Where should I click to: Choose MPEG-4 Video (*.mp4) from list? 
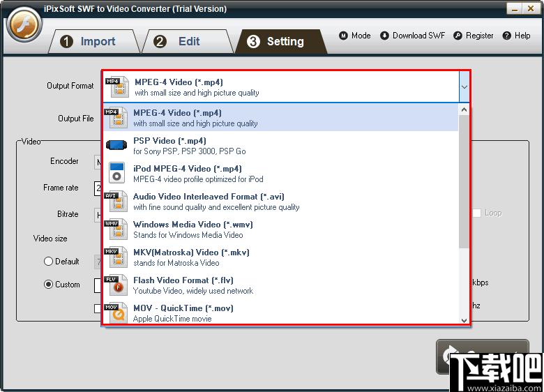(x=280, y=118)
